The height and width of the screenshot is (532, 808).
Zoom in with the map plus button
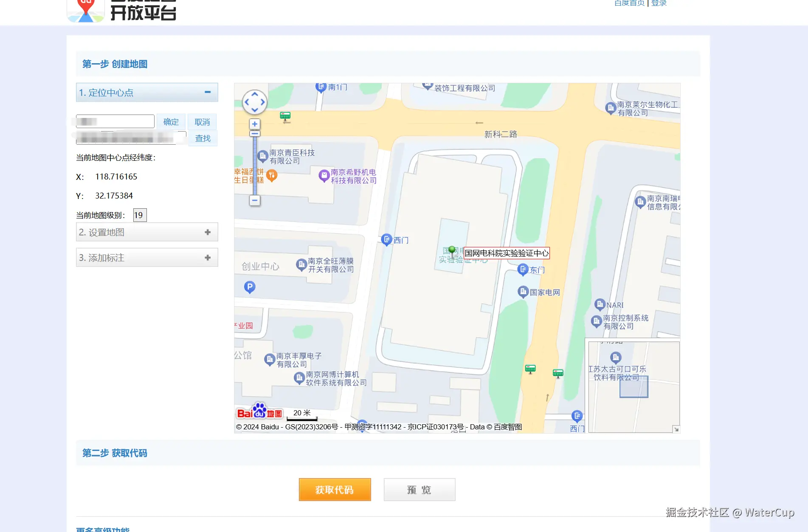click(x=254, y=124)
